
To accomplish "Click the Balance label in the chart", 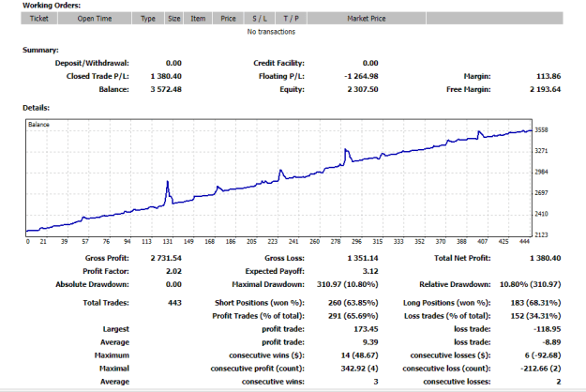I will tap(38, 125).
